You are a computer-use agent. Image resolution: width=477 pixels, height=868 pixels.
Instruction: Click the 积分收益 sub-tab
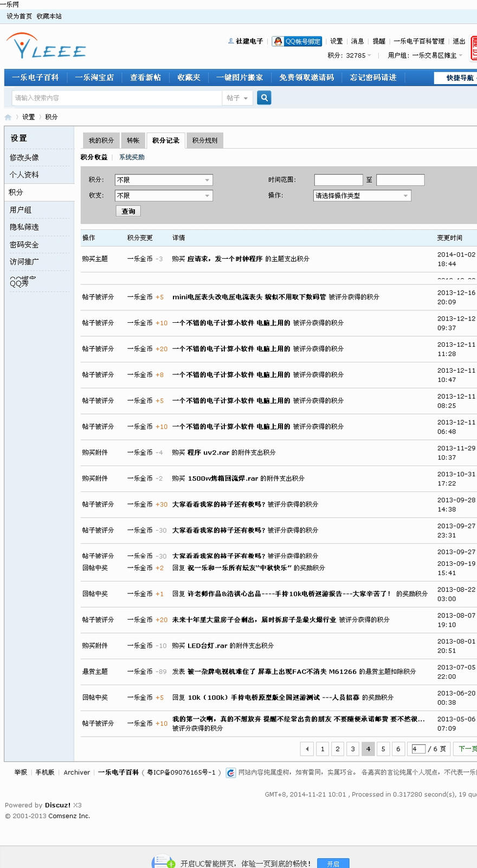click(94, 157)
